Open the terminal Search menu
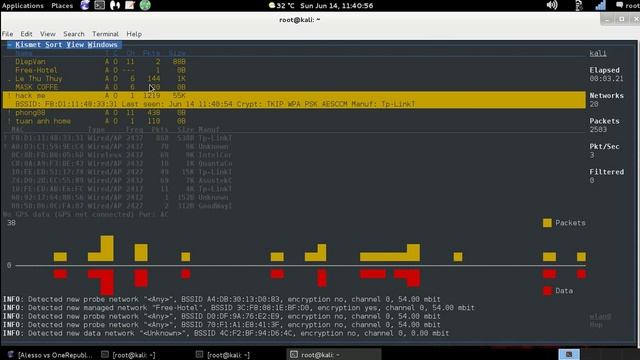 click(x=73, y=34)
